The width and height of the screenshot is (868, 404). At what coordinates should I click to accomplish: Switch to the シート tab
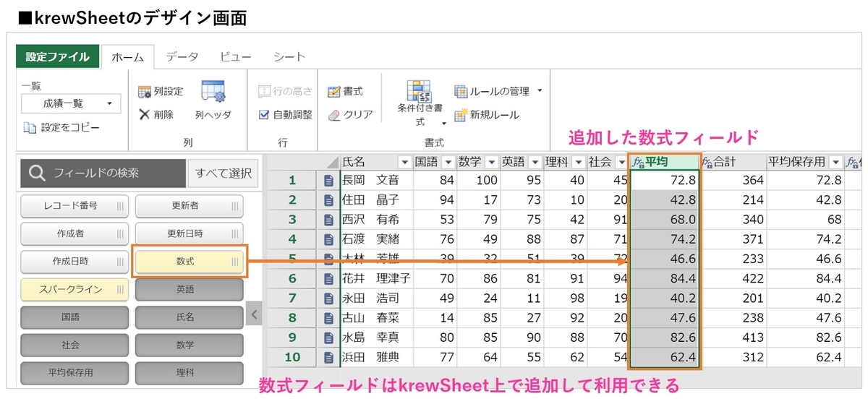click(289, 56)
